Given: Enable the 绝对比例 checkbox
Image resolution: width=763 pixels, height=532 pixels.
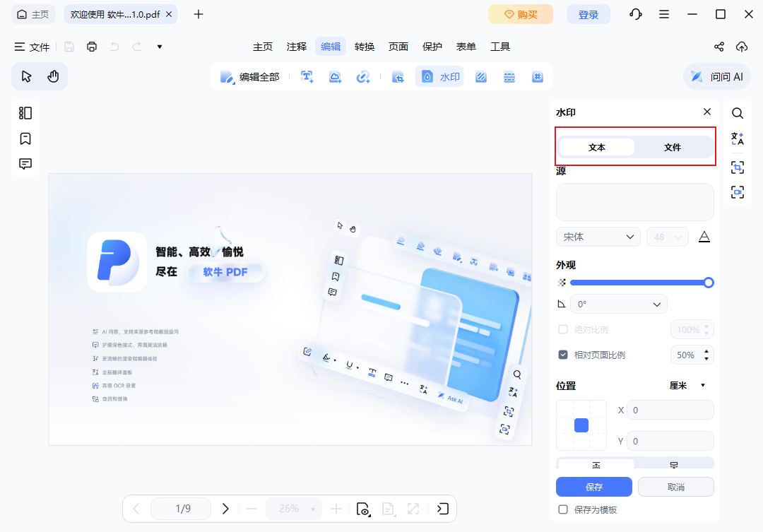Looking at the screenshot, I should [563, 329].
